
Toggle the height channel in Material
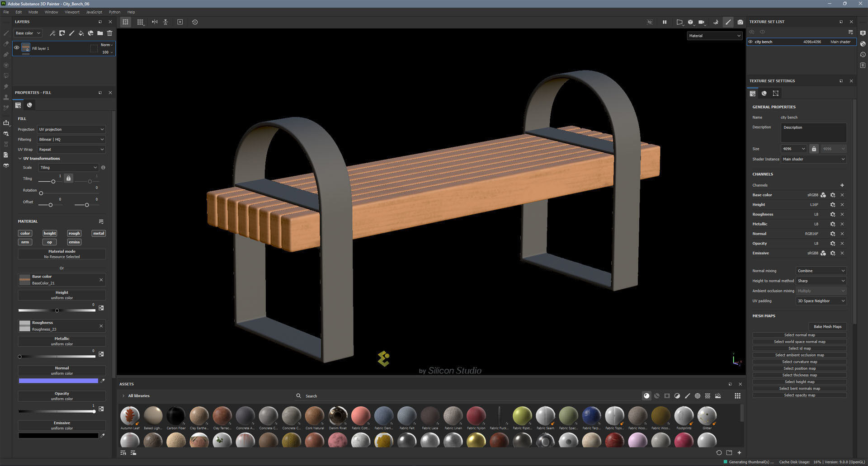tap(50, 233)
